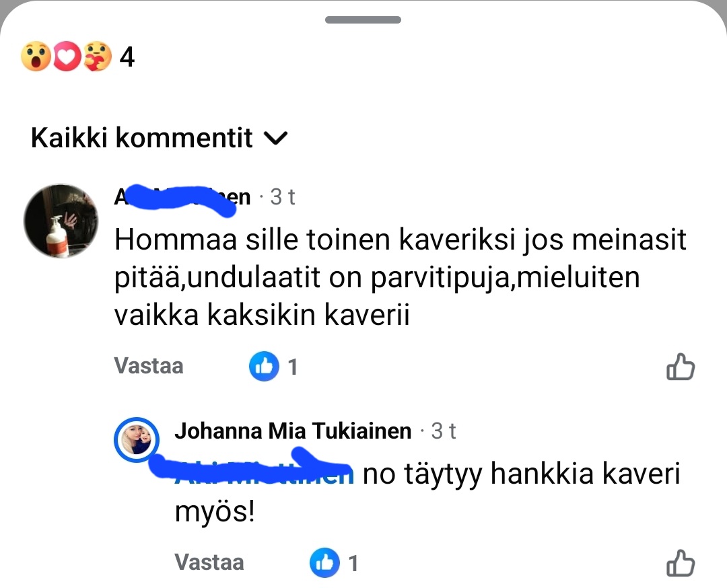The height and width of the screenshot is (588, 727).
Task: Tap the red heart reaction emoji
Action: [x=66, y=57]
